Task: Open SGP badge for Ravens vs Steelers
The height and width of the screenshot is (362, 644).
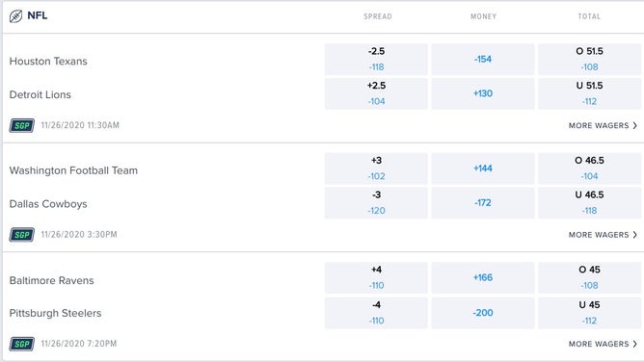Action: (22, 344)
